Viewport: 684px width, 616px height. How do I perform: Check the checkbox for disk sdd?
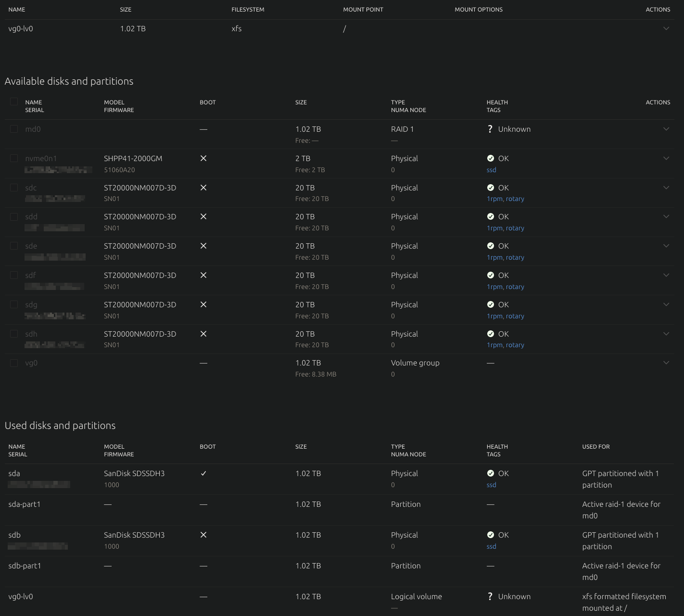click(14, 217)
